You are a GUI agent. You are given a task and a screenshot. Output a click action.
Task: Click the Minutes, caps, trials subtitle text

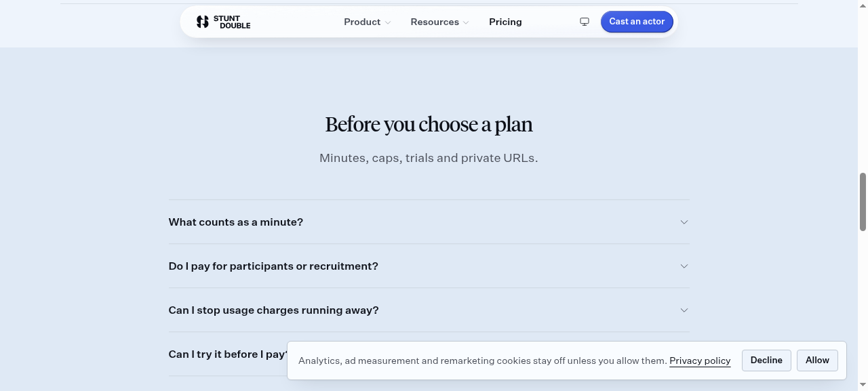tap(429, 158)
